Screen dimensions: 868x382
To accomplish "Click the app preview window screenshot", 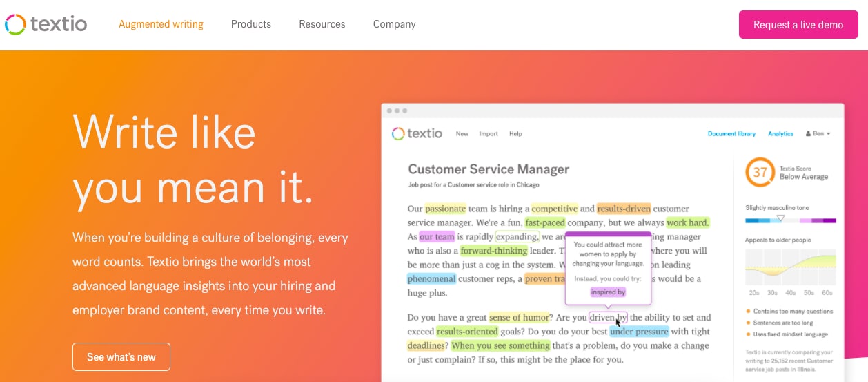I will 613,242.
